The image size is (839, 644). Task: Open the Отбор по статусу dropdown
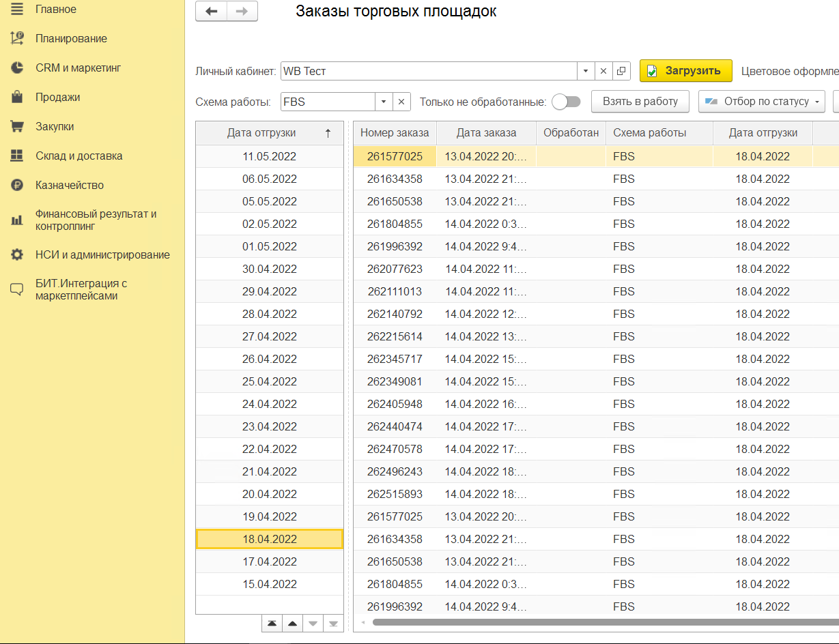click(761, 102)
